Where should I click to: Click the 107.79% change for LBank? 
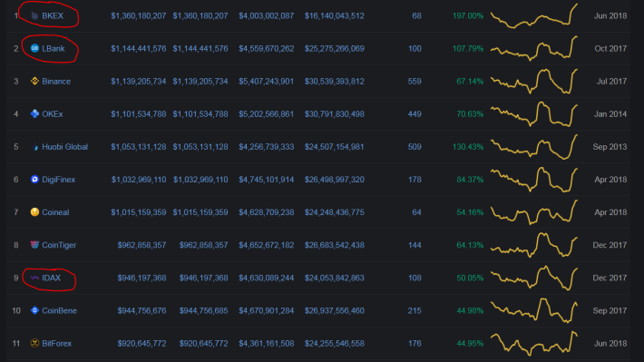tap(468, 48)
